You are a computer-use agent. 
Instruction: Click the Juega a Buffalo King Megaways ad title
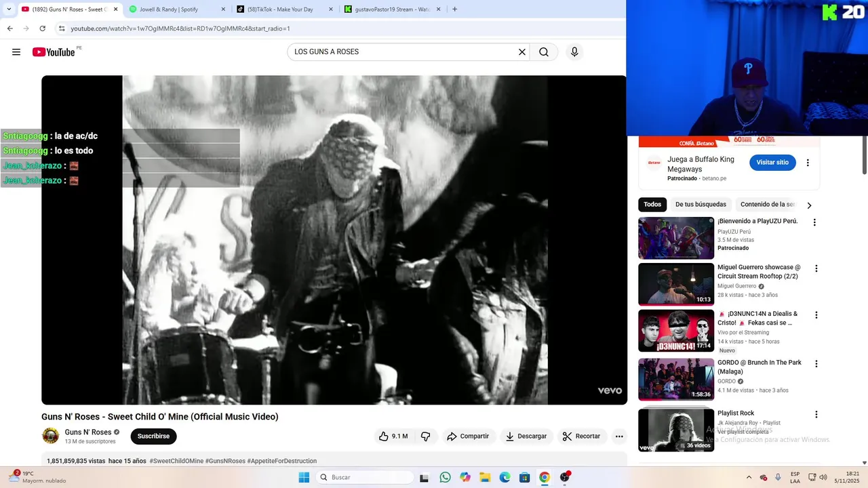coord(701,164)
